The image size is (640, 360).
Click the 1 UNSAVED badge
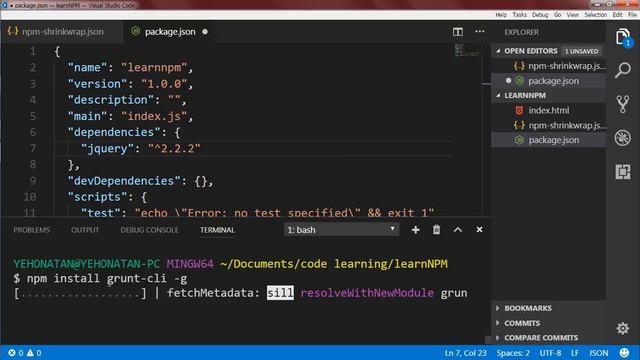pyautogui.click(x=581, y=51)
